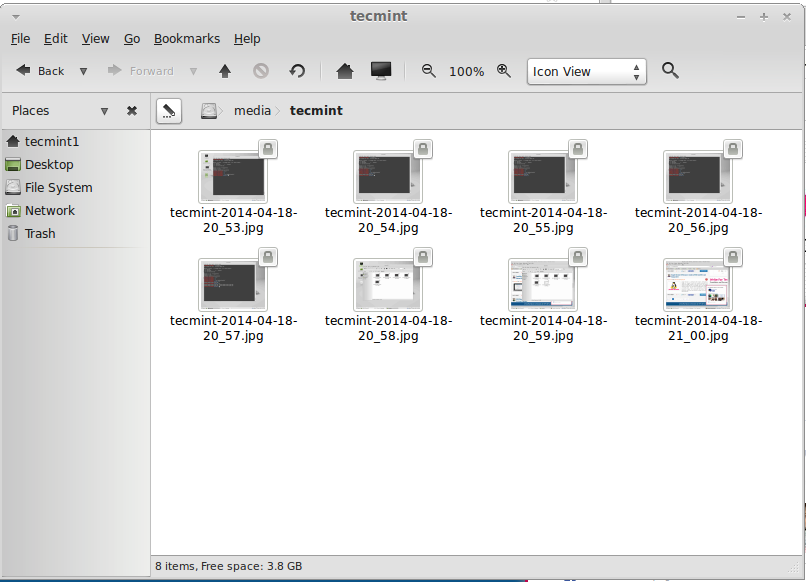This screenshot has height=582, width=806.
Task: Open the Bookmarks menu
Action: (187, 39)
